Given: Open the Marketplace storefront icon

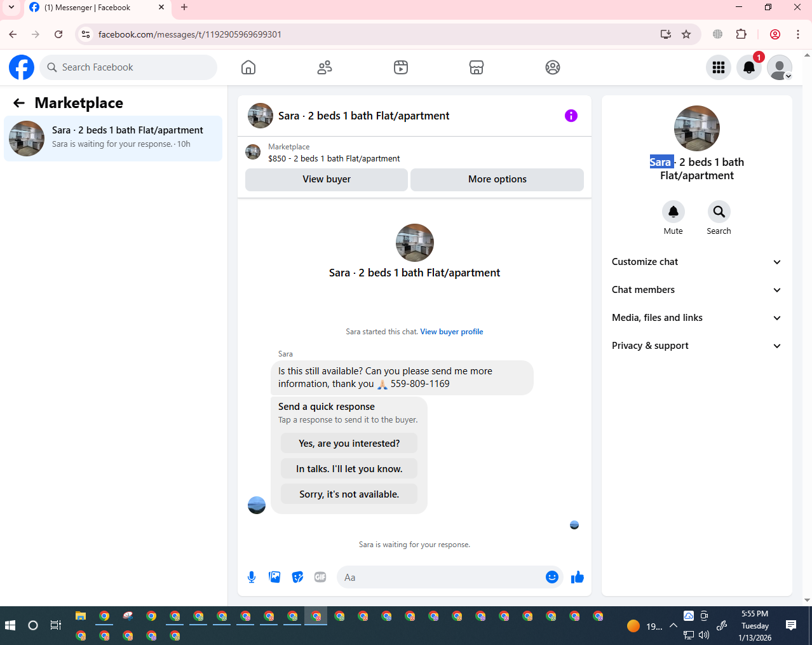Looking at the screenshot, I should point(477,67).
